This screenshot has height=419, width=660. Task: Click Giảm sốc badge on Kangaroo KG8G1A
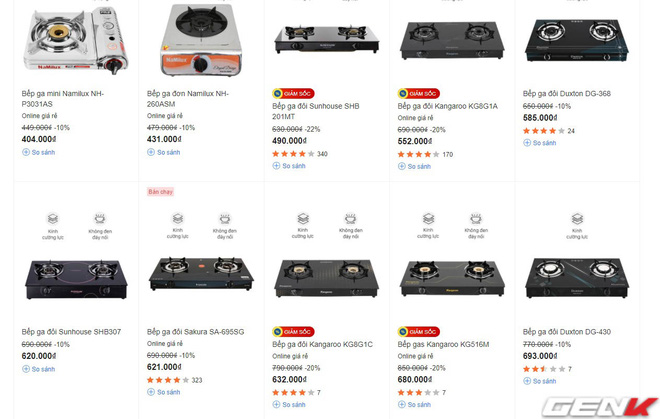pyautogui.click(x=419, y=93)
